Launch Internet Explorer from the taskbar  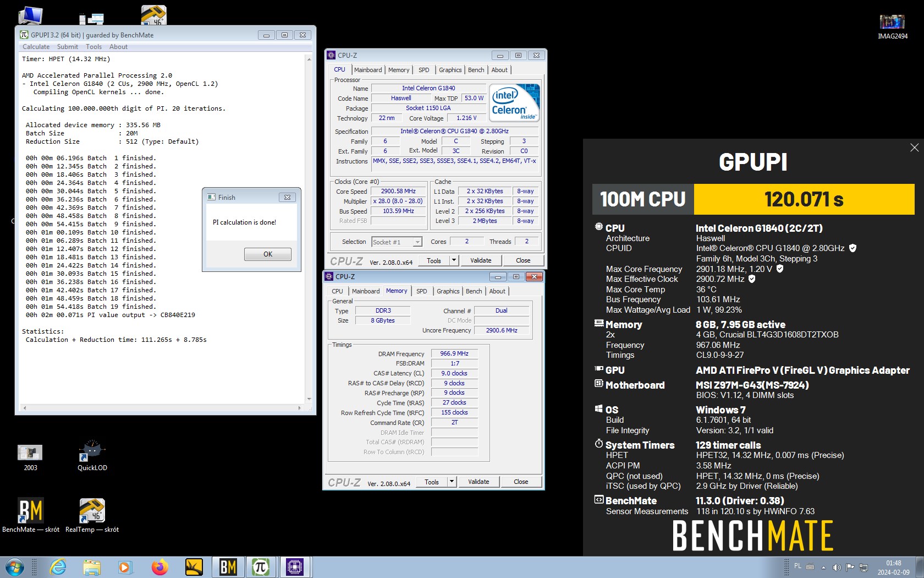[58, 567]
